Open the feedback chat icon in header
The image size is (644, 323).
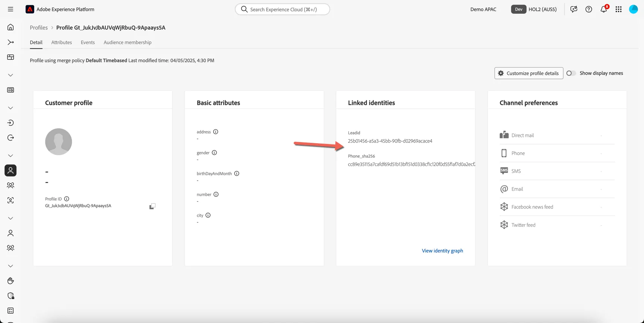tap(574, 9)
